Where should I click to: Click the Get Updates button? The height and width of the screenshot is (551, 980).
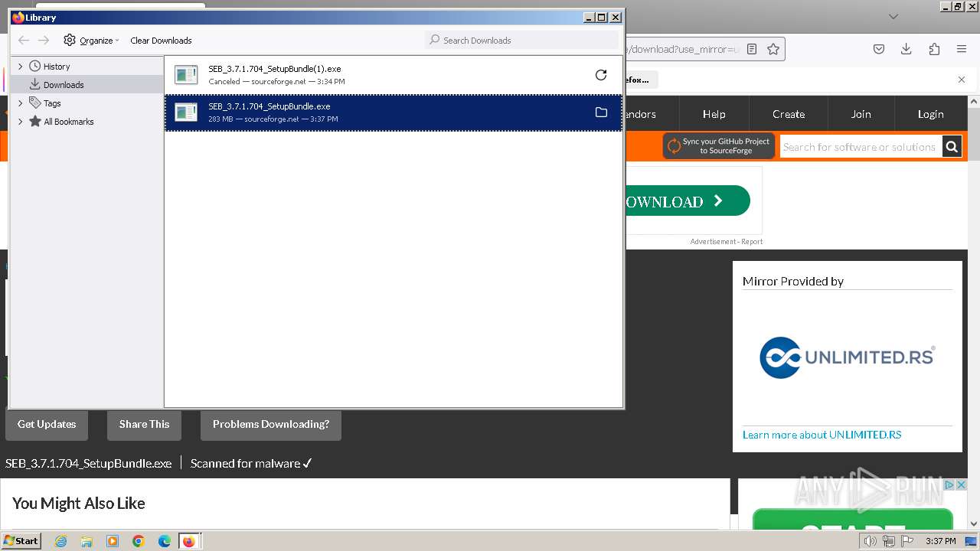tap(47, 424)
